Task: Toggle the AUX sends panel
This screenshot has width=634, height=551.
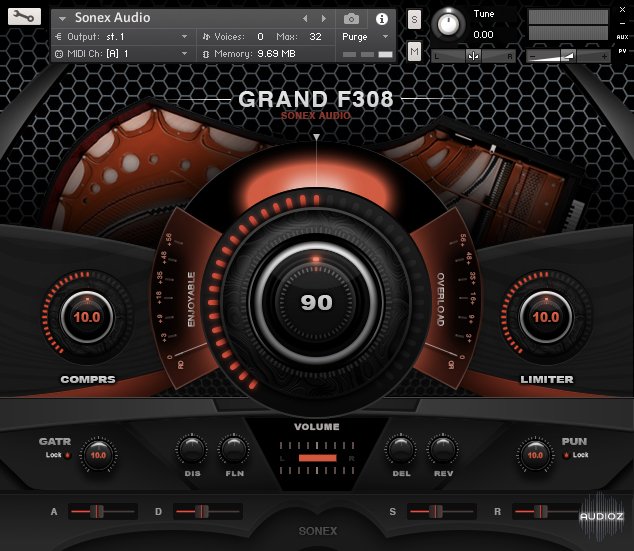Action: tap(622, 37)
